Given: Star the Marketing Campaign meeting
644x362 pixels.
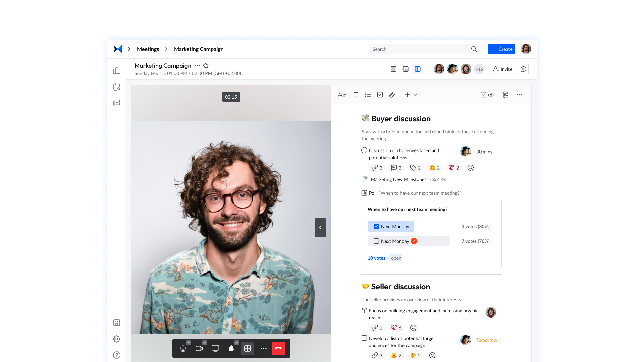Looking at the screenshot, I should coord(206,66).
